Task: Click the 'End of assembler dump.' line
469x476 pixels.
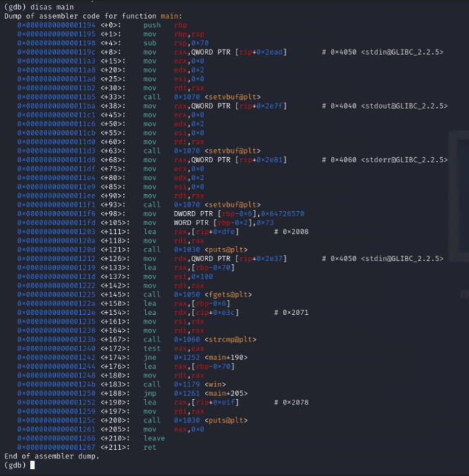Action: 51,456
